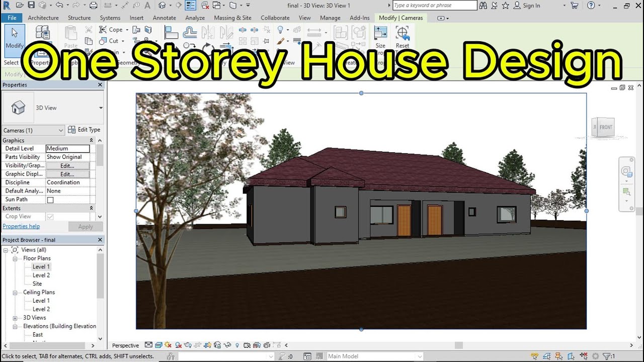Collapse the Extents properties section
Viewport: 644px width, 362px height.
91,208
